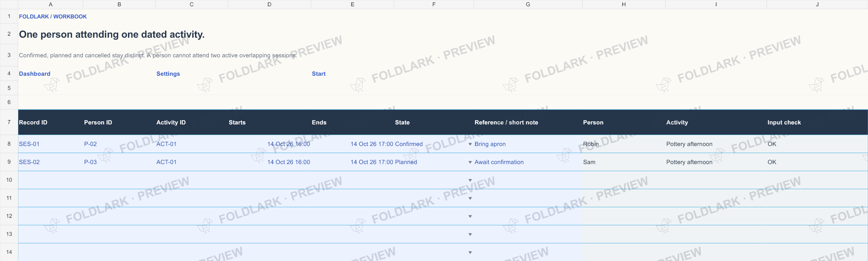The image size is (868, 261).
Task: Click the SES-02 record ID cell
Action: click(51, 162)
